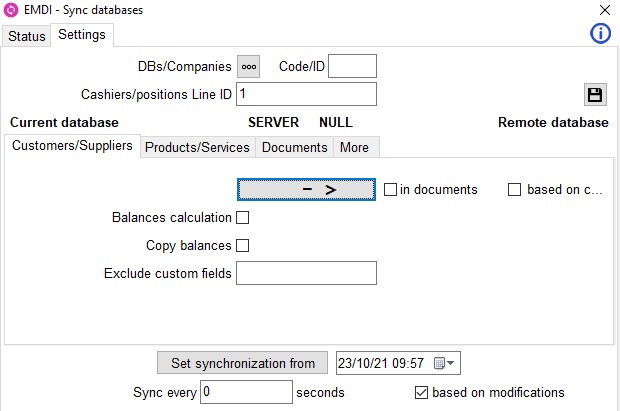This screenshot has height=411, width=620.
Task: Check the truncated based on c... checkbox
Action: click(514, 189)
